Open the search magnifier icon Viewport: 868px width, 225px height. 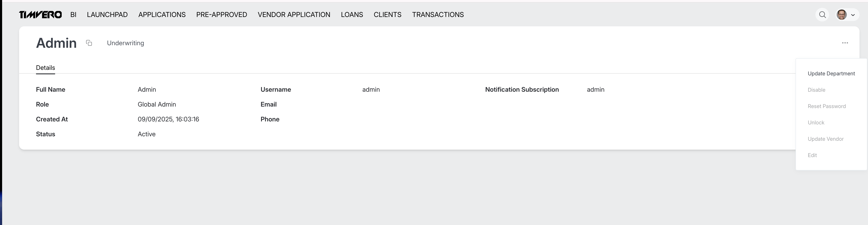click(822, 14)
